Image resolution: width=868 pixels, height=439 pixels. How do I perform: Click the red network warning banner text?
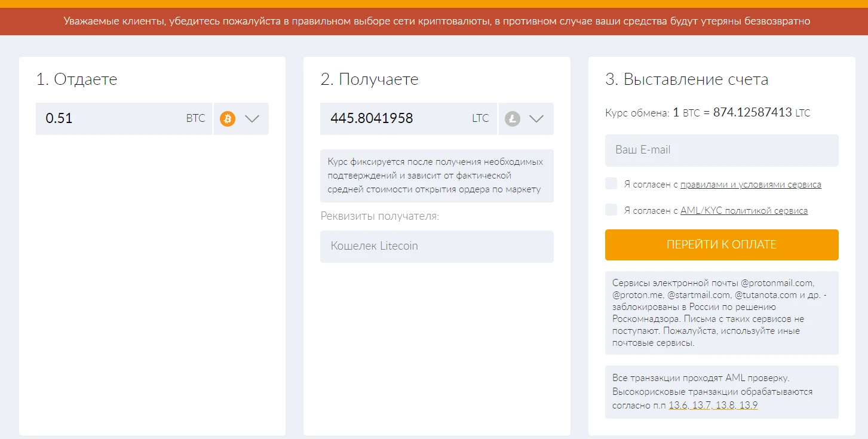[437, 22]
